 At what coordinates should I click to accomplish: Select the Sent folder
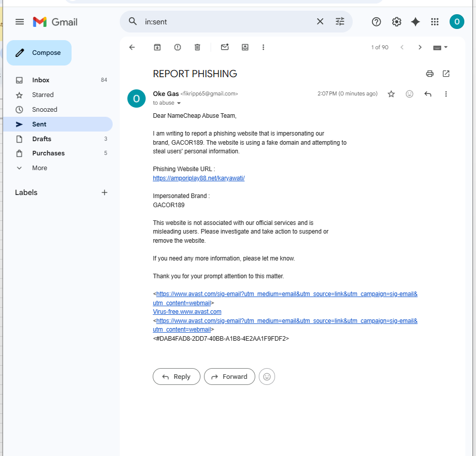tap(58, 124)
